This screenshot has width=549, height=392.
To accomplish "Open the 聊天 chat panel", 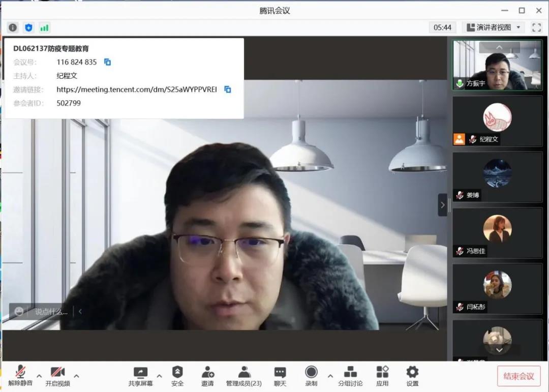I will coord(280,376).
